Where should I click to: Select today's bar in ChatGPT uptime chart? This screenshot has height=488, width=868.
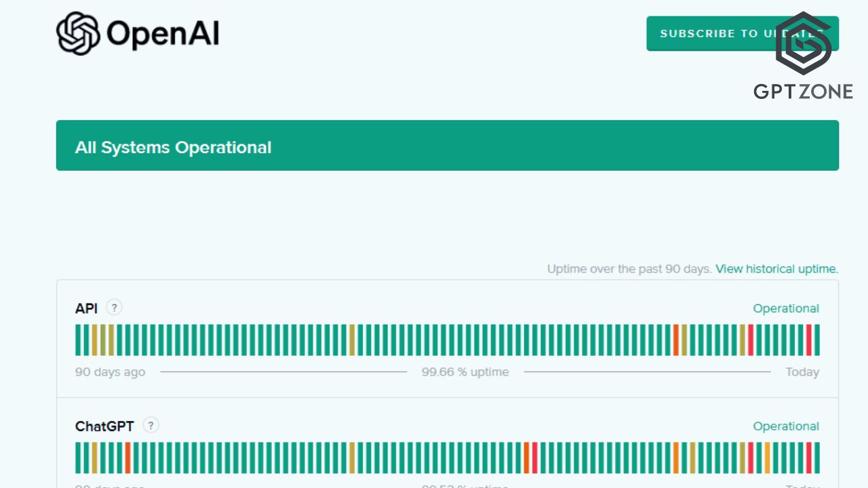click(x=817, y=458)
